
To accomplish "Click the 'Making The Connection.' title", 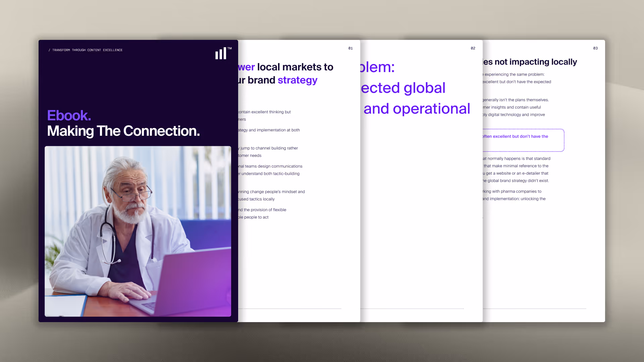I will click(123, 131).
